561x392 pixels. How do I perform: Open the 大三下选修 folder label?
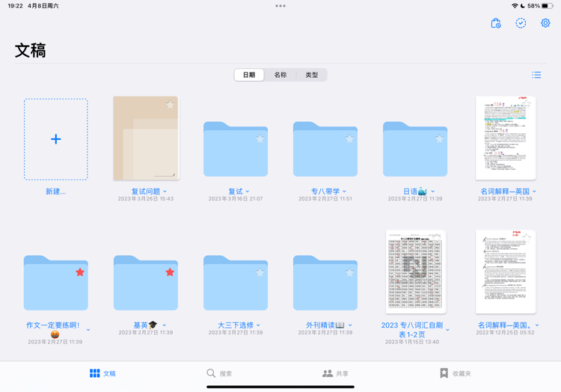pos(236,325)
